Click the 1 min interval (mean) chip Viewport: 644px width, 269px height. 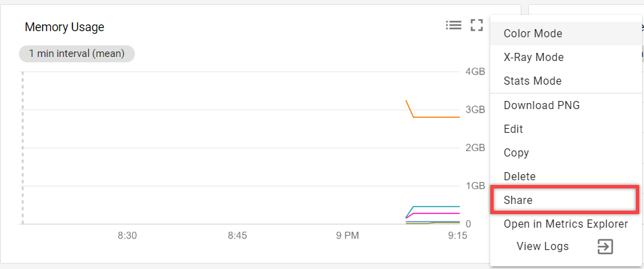[77, 54]
